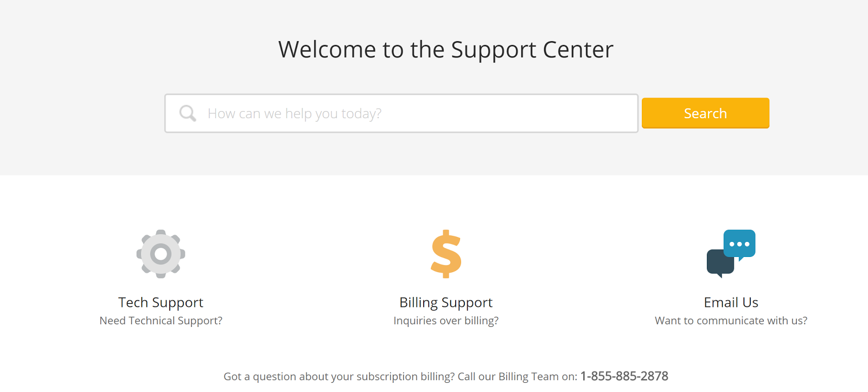The width and height of the screenshot is (868, 392).
Task: Click 'Need Technical Support?' subtitle text
Action: click(161, 321)
